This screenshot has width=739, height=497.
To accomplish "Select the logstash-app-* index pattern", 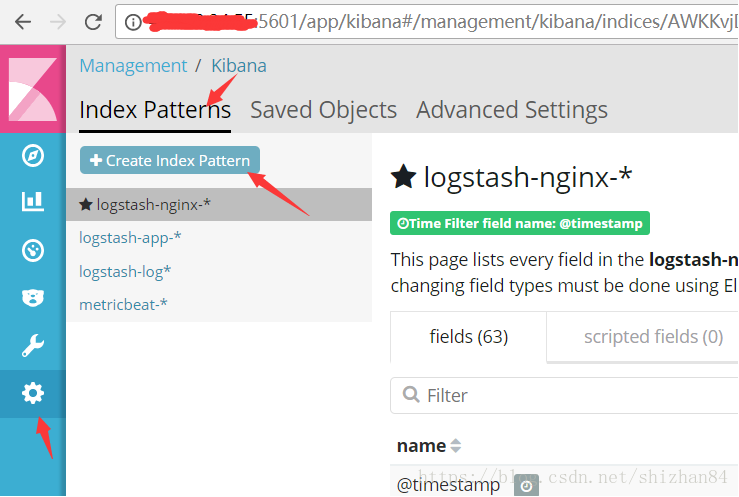I will pos(130,237).
